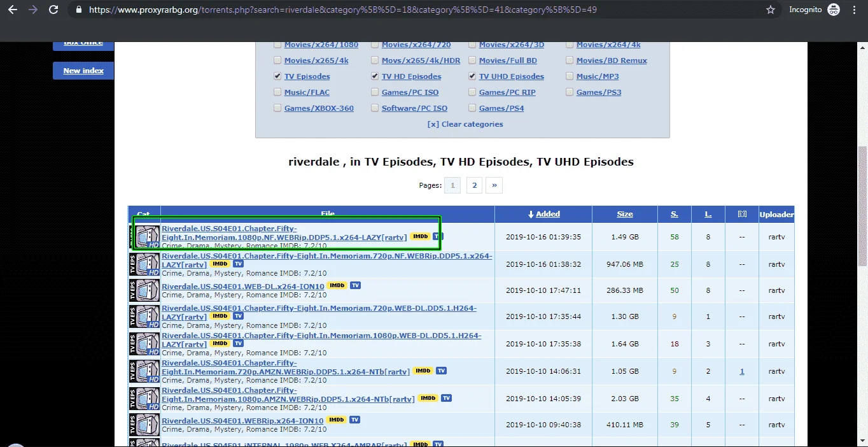Screen dimensions: 868x447
Task: Click the 2.03 GB size cell
Action: [x=625, y=399]
